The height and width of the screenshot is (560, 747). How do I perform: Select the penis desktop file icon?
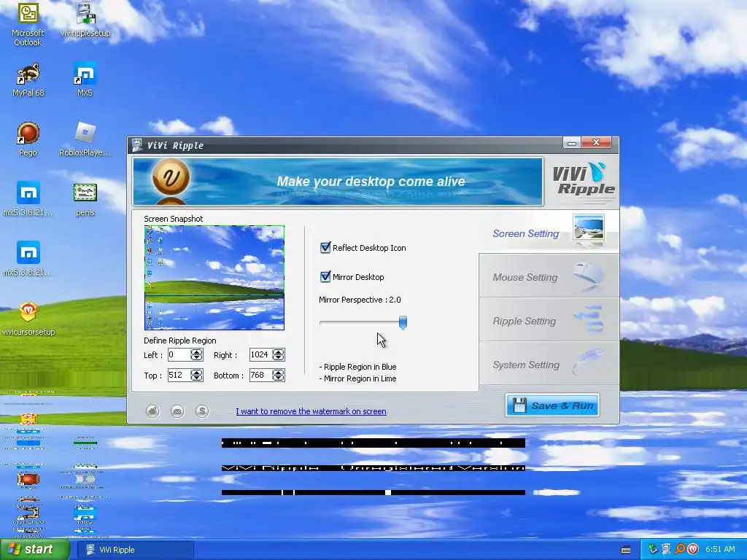[x=85, y=200]
